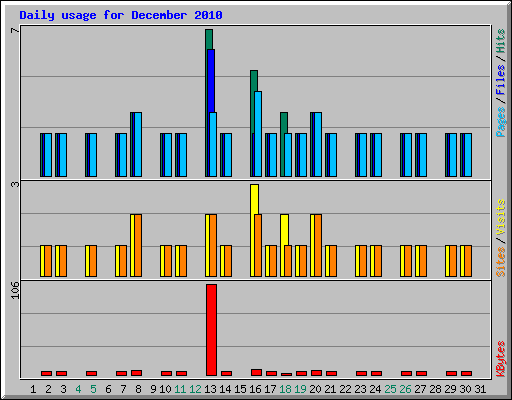Click the "Sites" legend label
Screen dimensions: 512x400
(x=501, y=262)
